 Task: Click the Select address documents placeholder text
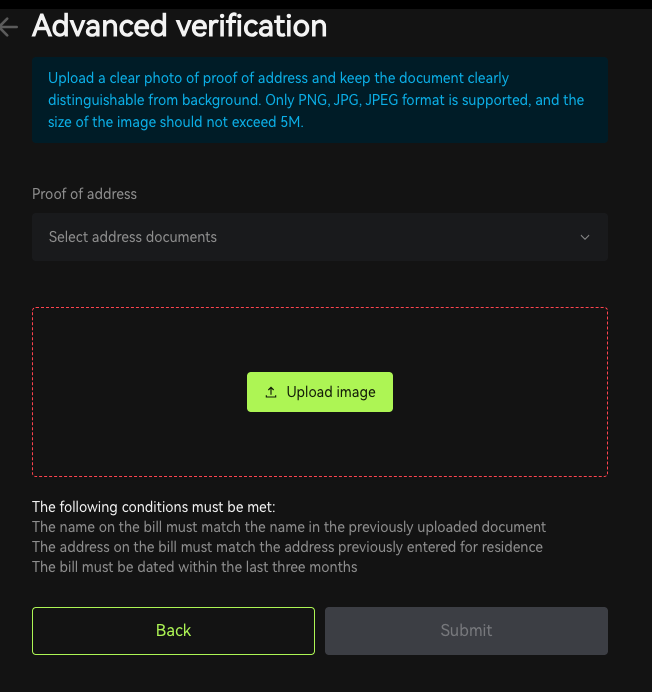point(132,237)
